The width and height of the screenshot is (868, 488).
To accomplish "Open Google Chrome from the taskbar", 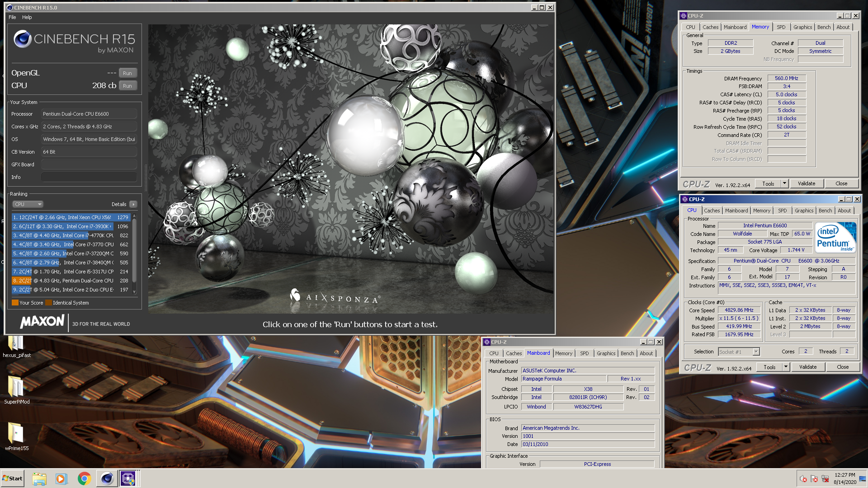I will point(84,479).
